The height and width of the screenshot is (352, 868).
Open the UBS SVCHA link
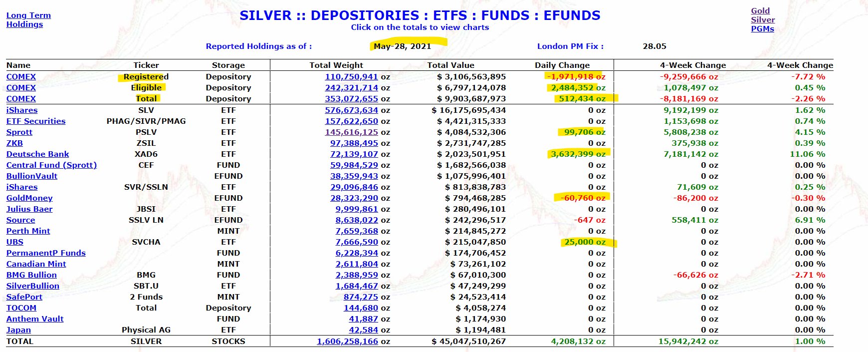click(x=15, y=242)
